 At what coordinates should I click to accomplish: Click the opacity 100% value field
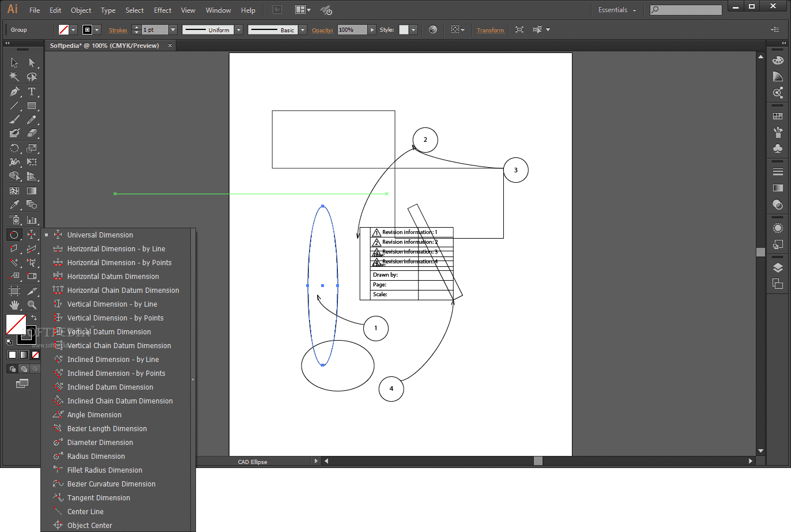pyautogui.click(x=352, y=30)
